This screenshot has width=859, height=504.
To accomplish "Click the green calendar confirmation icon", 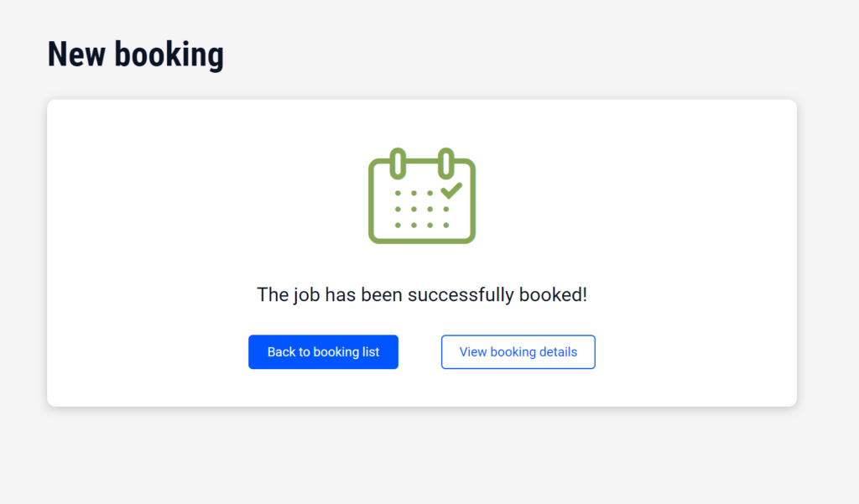I will tap(422, 199).
